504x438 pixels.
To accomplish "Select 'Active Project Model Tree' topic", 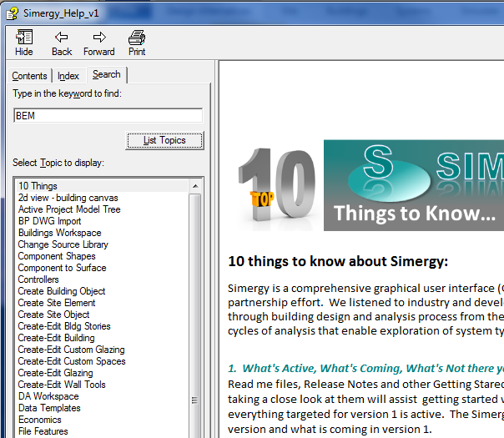I will 69,209.
